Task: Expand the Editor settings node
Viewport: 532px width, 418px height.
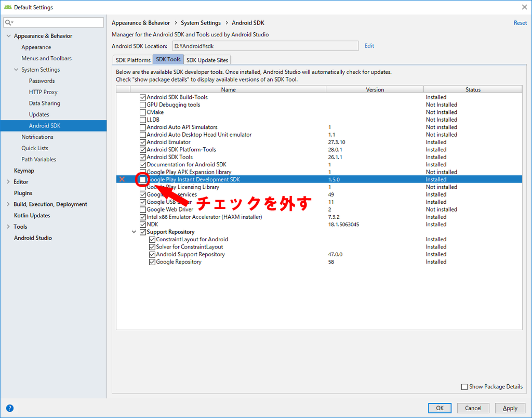Action: click(8, 181)
